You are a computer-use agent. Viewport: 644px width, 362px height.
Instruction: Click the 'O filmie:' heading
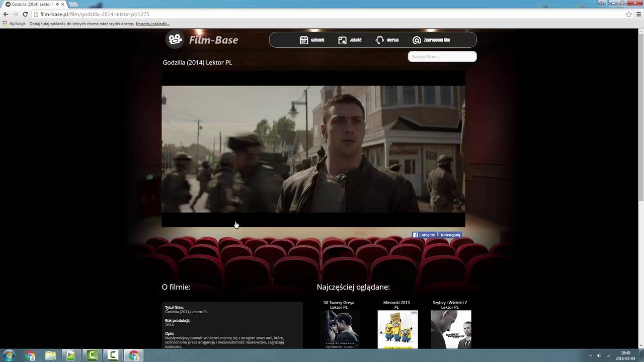(176, 287)
